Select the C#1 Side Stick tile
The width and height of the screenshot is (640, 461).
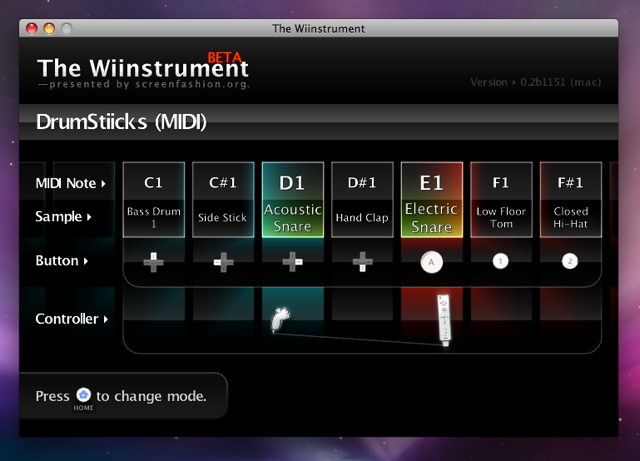point(223,200)
